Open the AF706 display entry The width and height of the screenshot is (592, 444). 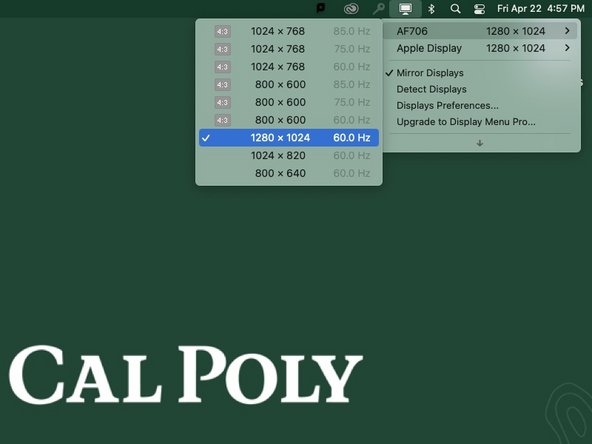tap(480, 31)
